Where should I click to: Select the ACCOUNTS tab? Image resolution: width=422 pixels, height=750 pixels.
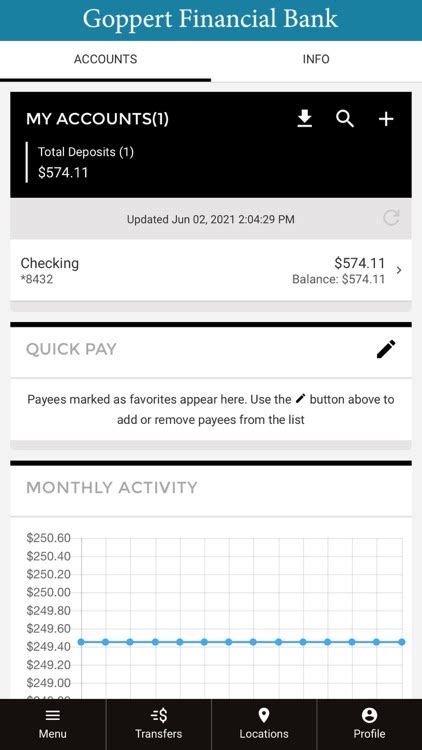point(105,59)
